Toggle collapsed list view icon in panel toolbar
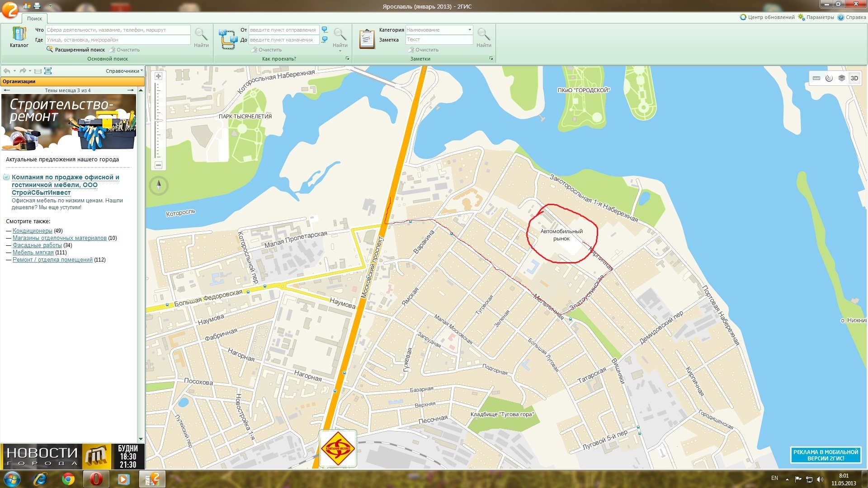Screen dimensions: 868x488 (x=38, y=71)
